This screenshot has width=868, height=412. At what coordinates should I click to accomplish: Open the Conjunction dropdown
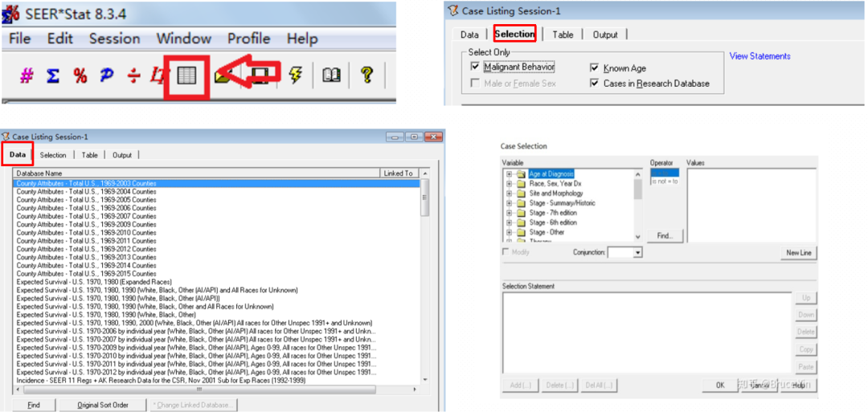(637, 253)
